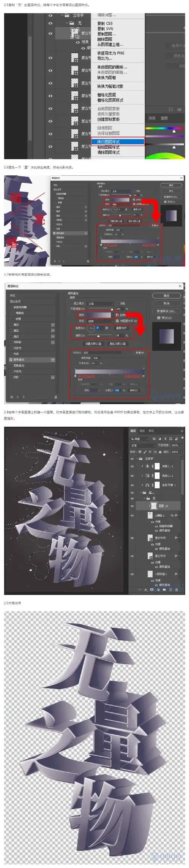Filter for shape layers in the step 2.8 layers panel
Image resolution: width=189 pixels, height=868 pixels.
[171, 439]
